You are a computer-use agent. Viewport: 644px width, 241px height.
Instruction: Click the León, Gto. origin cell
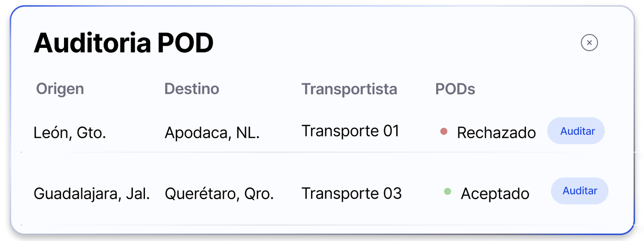point(70,133)
